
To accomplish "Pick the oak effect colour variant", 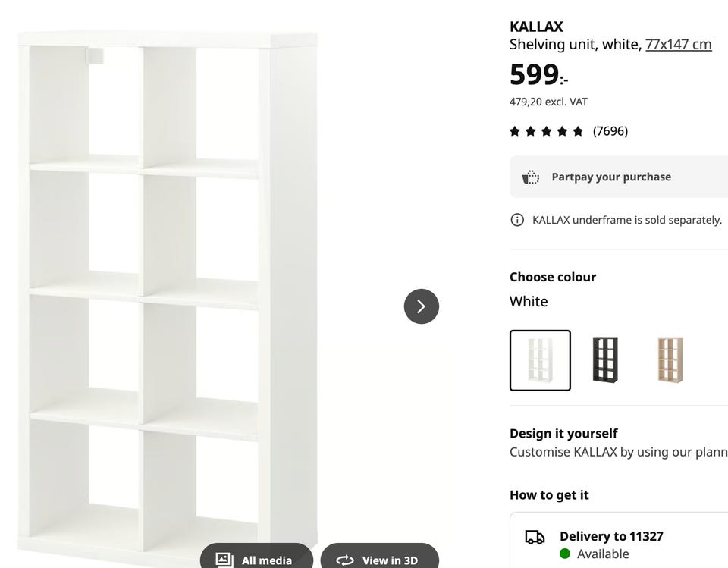I will pos(670,360).
